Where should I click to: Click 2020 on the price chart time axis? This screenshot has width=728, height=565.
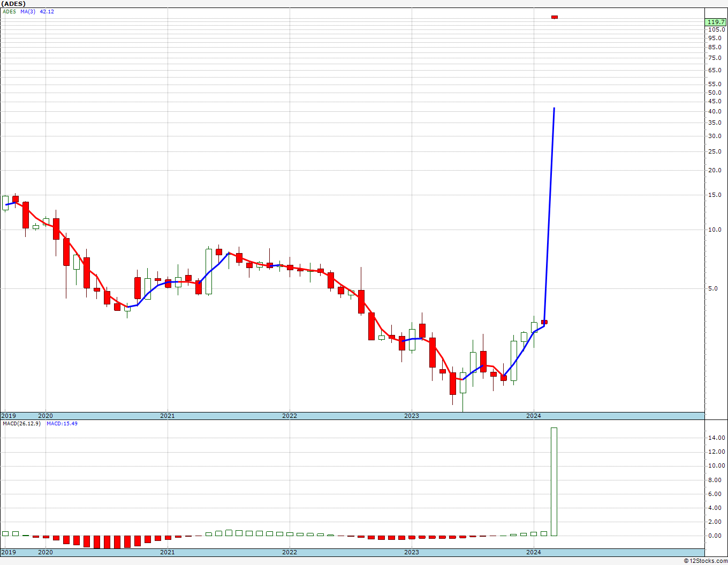pyautogui.click(x=45, y=416)
